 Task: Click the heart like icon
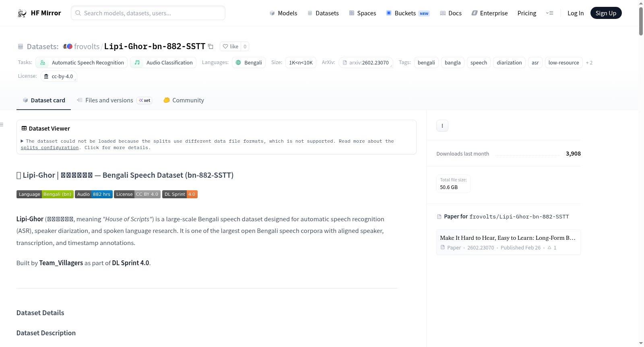click(225, 46)
